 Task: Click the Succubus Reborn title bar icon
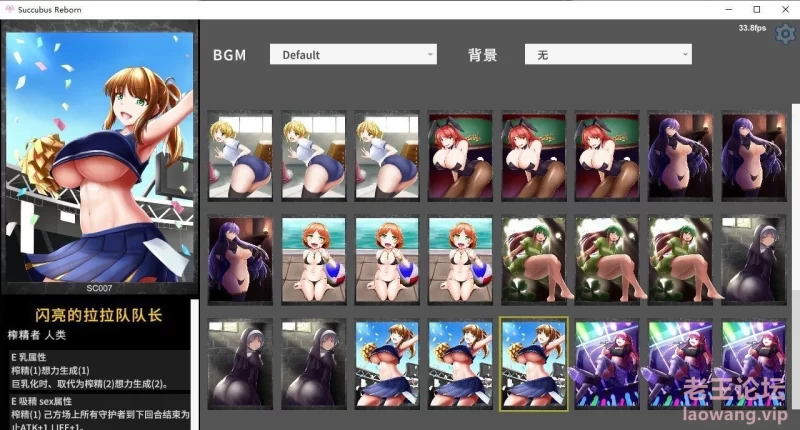pyautogui.click(x=9, y=9)
